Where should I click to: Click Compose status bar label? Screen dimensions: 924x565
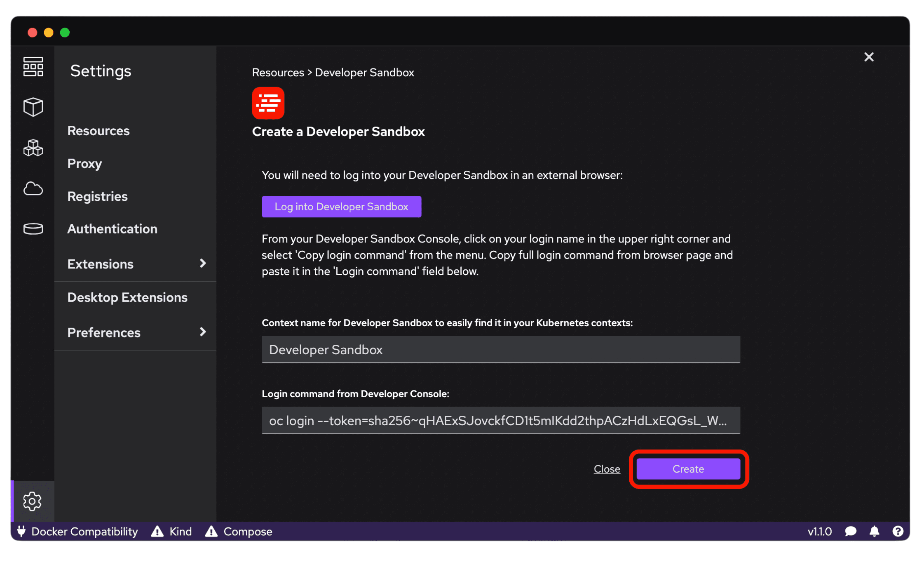[x=248, y=531]
